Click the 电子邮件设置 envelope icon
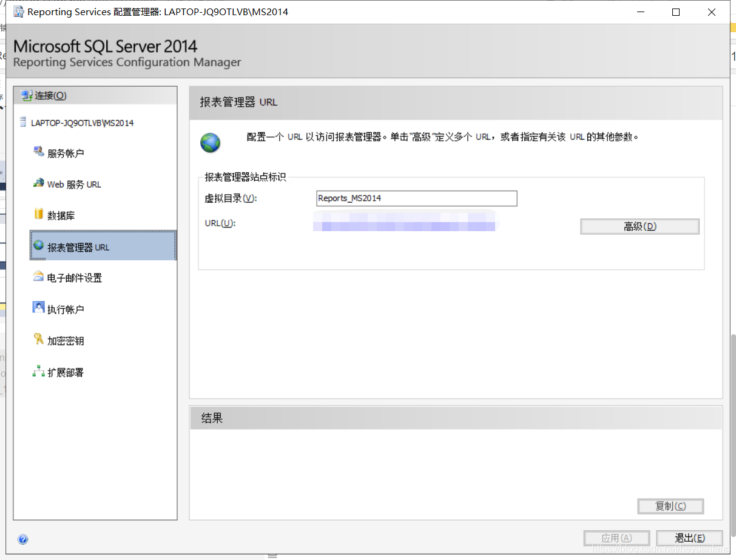 38,276
